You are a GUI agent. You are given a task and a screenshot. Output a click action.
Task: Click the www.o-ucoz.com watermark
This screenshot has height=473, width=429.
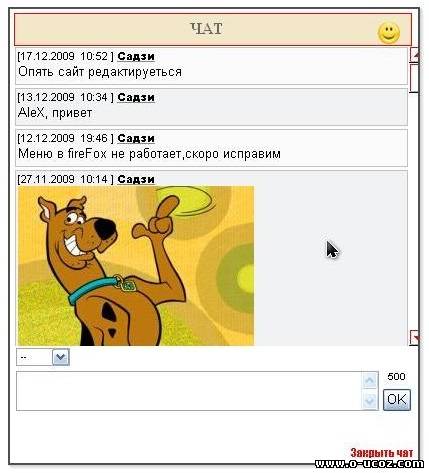(x=369, y=464)
